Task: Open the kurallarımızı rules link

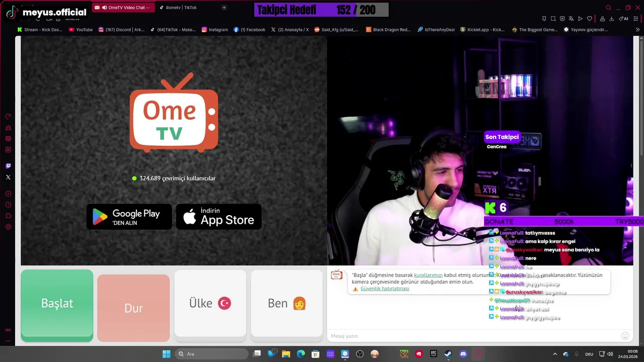Action: 428,275
